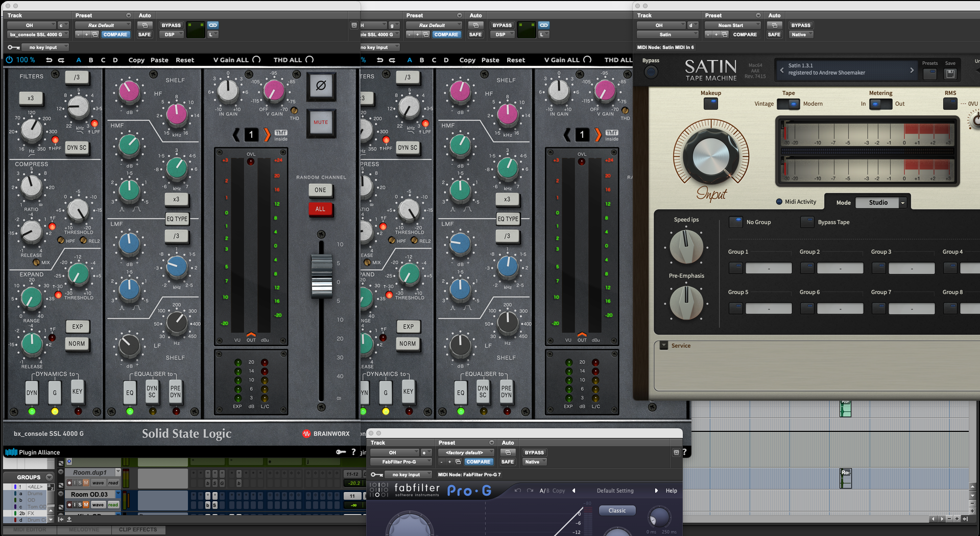The width and height of the screenshot is (980, 536).
Task: Toggle Satin Makeup switch
Action: [x=710, y=104]
